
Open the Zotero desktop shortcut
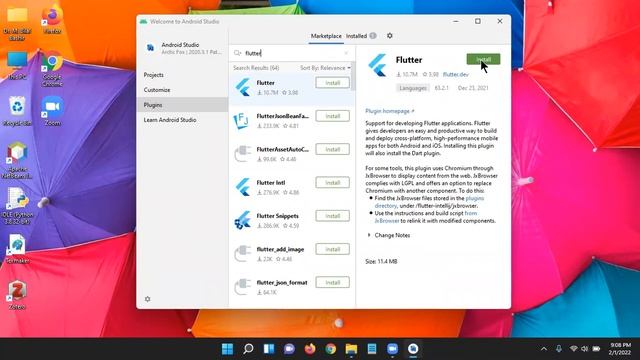click(17, 295)
